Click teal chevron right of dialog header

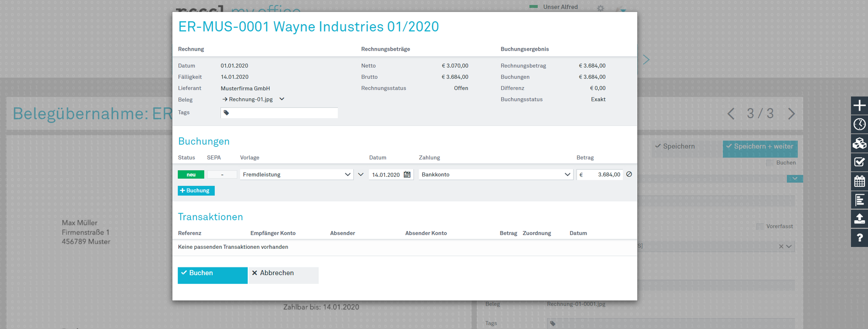click(646, 59)
